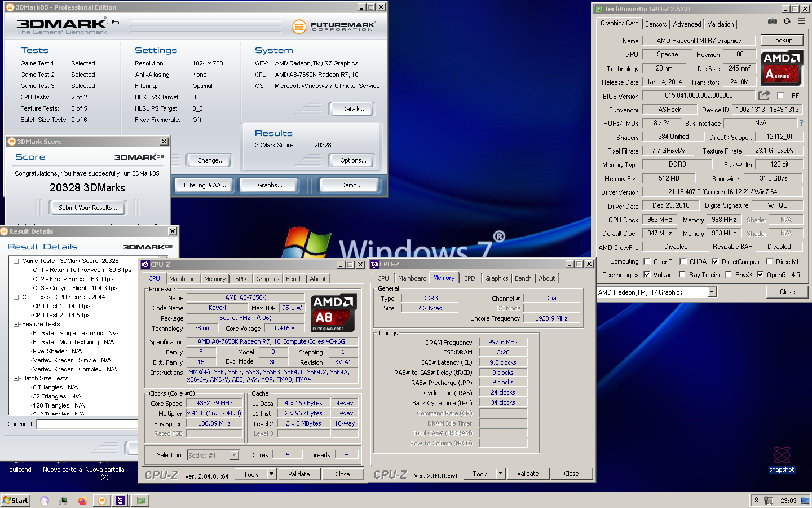
Task: Open the GPU selection dropdown in GPU-Z
Action: click(712, 292)
